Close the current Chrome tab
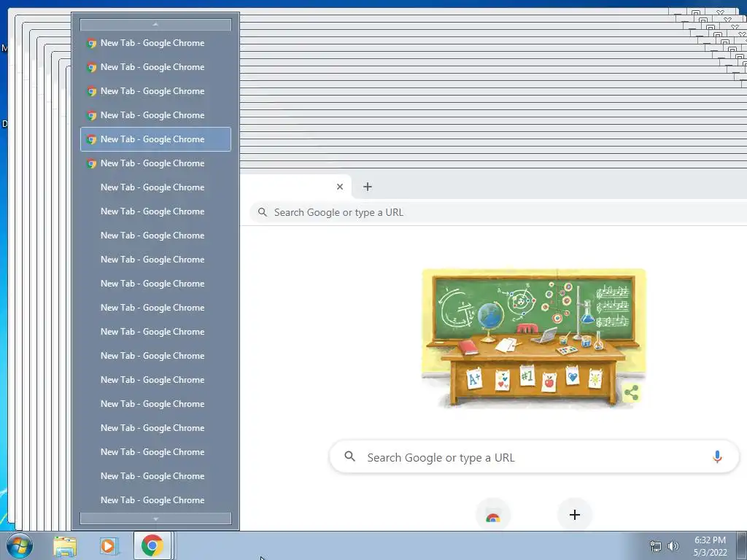747x560 pixels. coord(340,187)
